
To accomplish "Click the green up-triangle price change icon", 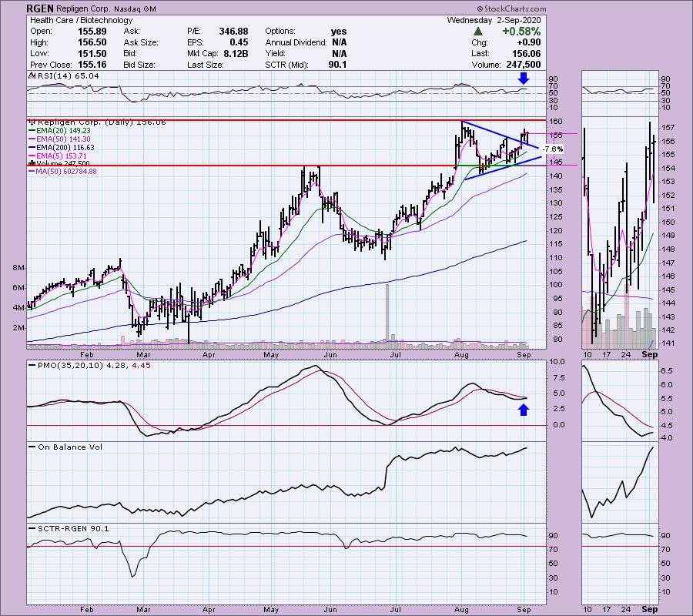I will tap(477, 32).
